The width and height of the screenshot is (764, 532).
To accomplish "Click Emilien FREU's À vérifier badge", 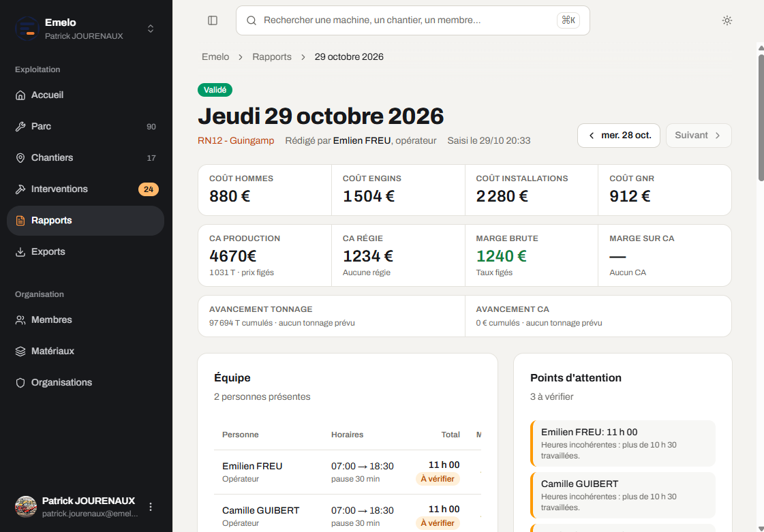I will 438,479.
